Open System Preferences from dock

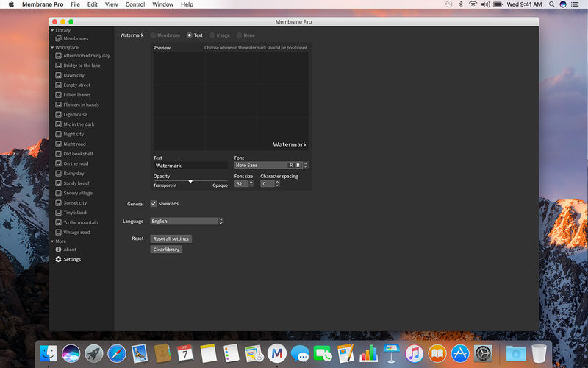483,353
